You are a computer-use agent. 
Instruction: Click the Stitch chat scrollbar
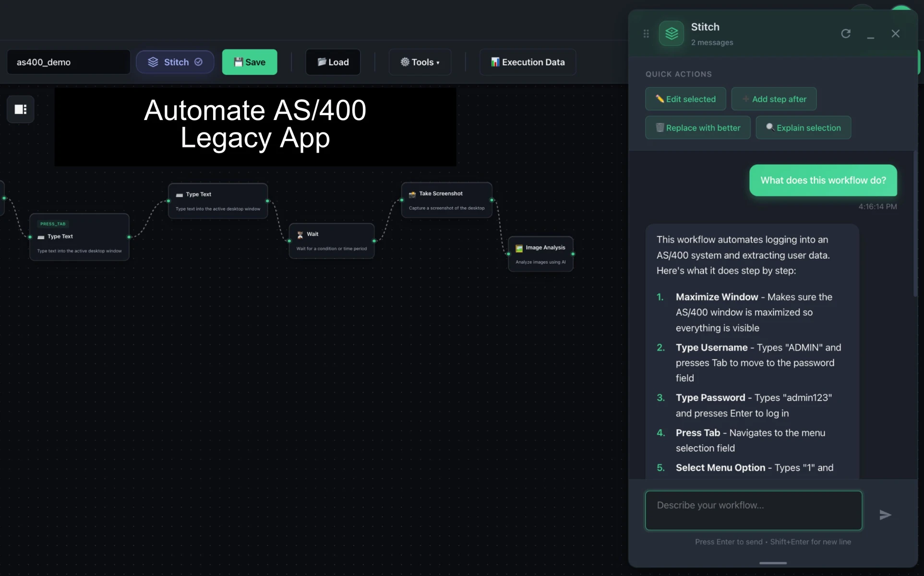[915, 224]
